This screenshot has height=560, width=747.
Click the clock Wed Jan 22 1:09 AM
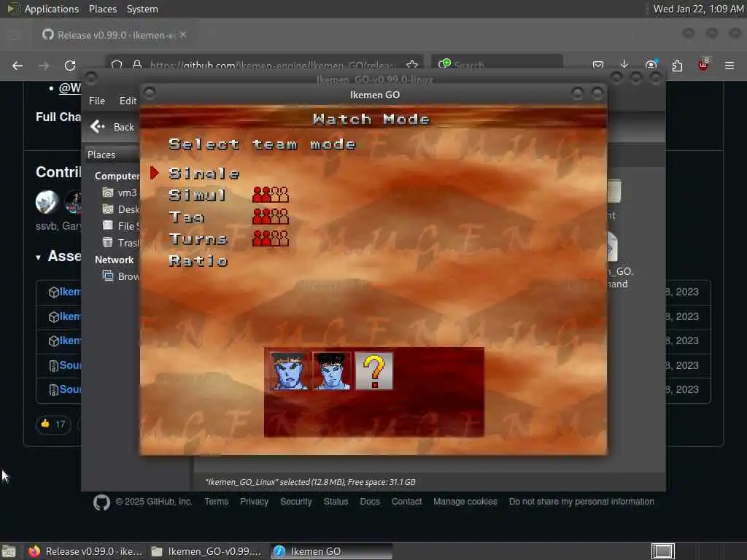698,9
